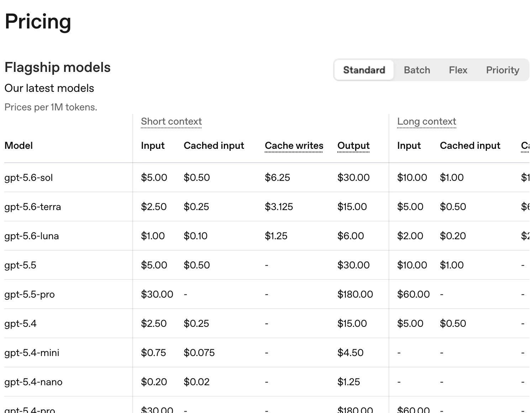The width and height of the screenshot is (532, 413).
Task: Select the gpt-5.5-pro model name
Action: point(30,294)
